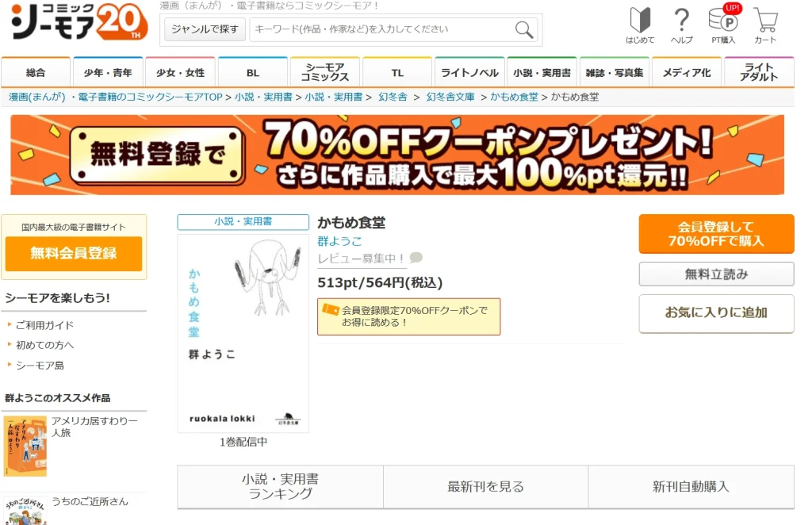Click the 1巻配信中 text
812x525 pixels.
pos(243,442)
